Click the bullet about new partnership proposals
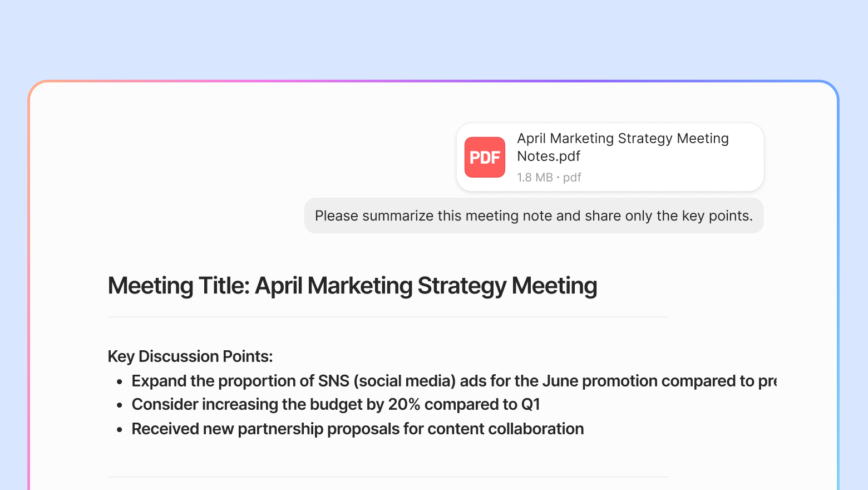 357,429
